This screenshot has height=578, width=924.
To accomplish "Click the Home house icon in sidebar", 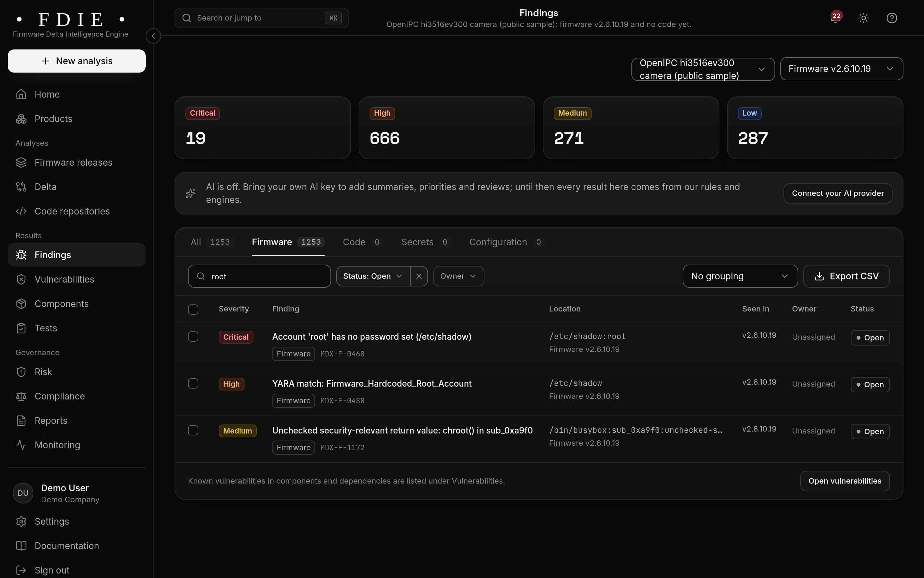I will (x=21, y=94).
